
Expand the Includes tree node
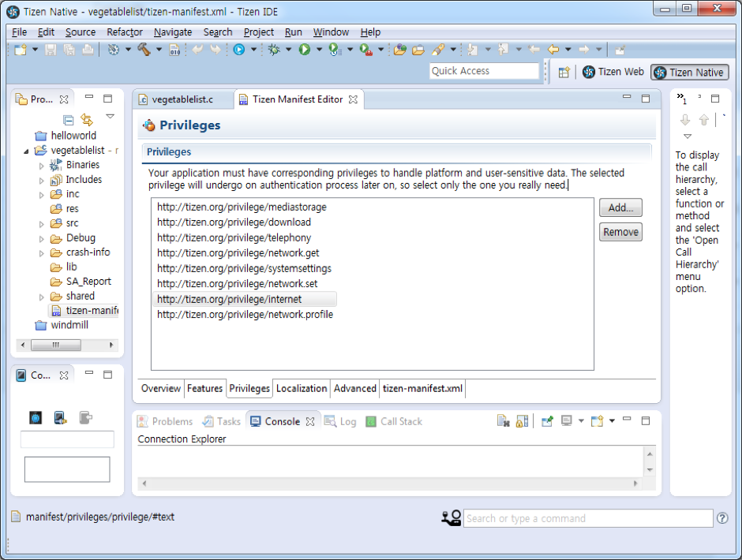[42, 181]
